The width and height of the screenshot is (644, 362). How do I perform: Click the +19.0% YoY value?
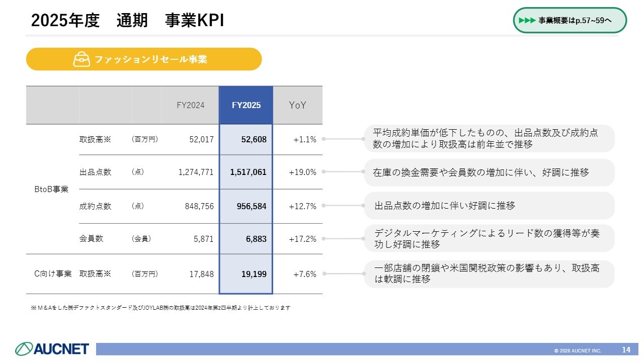pos(302,172)
